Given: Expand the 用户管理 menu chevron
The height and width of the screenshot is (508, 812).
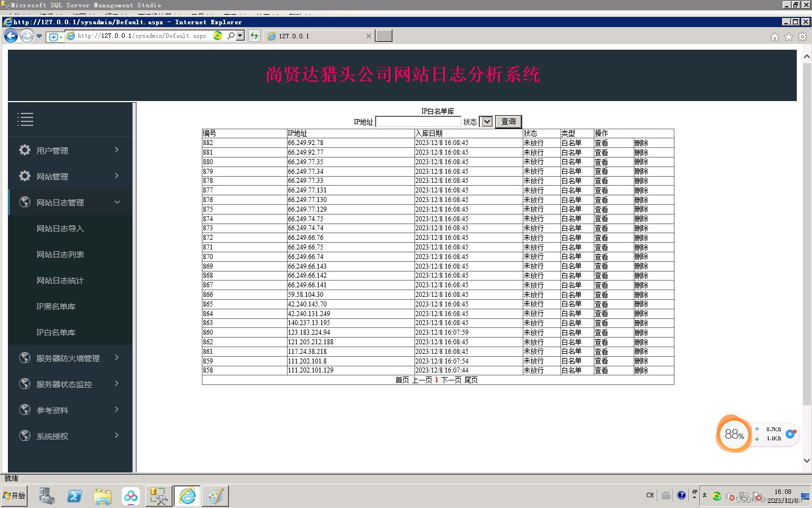Looking at the screenshot, I should [x=117, y=150].
